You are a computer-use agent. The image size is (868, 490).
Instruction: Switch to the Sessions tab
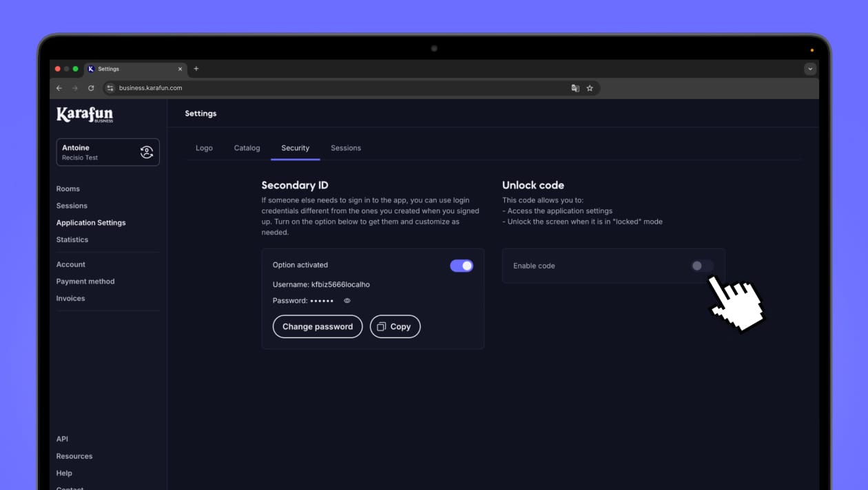coord(346,148)
